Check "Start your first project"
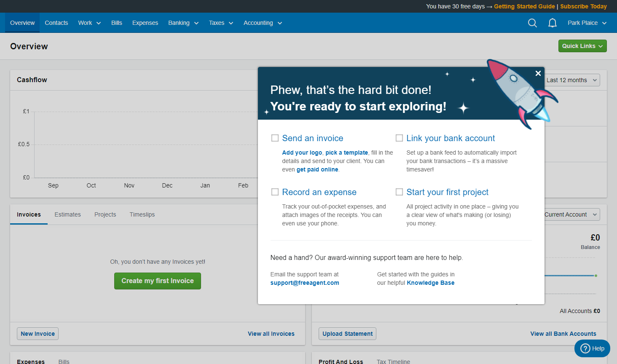 (399, 192)
